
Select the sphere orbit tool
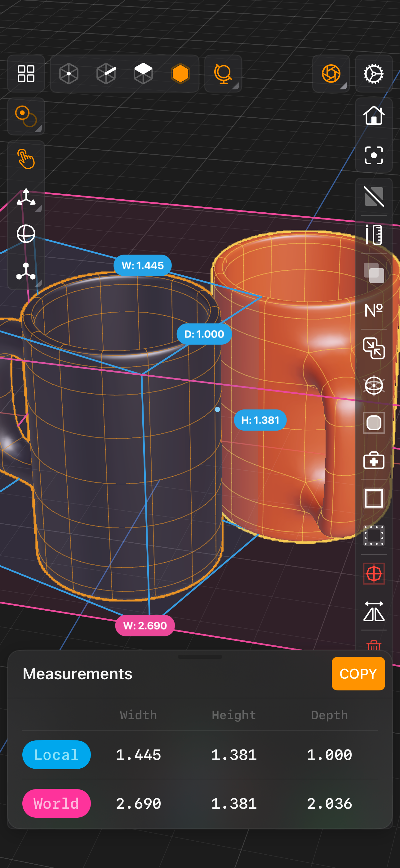tap(26, 234)
